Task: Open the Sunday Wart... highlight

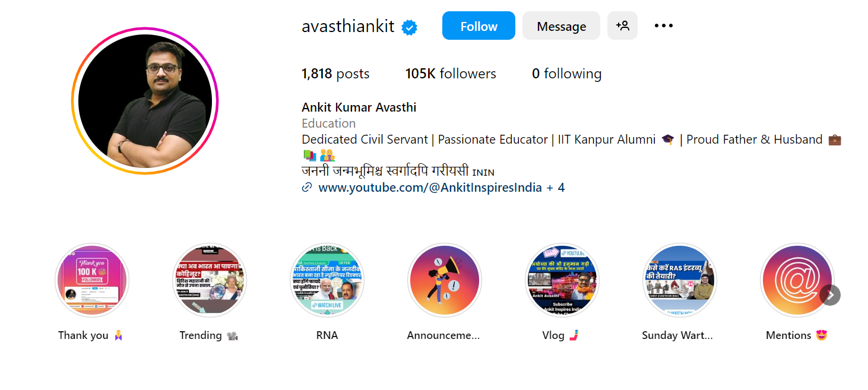Action: point(680,280)
